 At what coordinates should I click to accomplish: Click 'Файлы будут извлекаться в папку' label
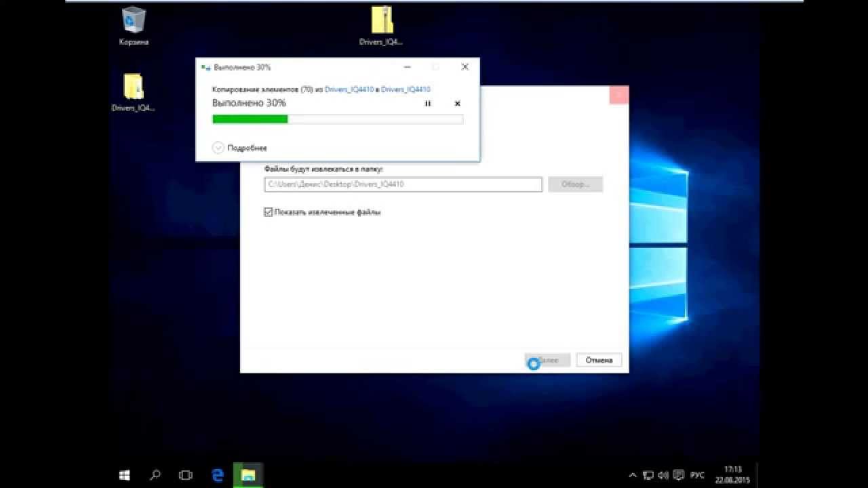click(323, 169)
